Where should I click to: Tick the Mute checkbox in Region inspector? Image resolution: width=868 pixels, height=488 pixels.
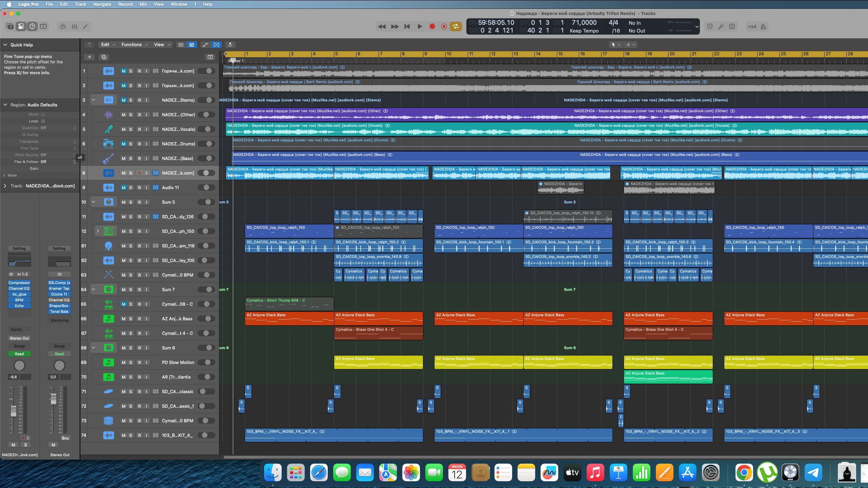tap(43, 114)
